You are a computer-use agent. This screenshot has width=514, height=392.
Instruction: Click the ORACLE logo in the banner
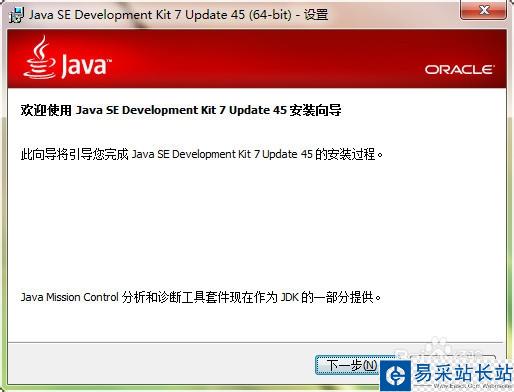pos(459,70)
